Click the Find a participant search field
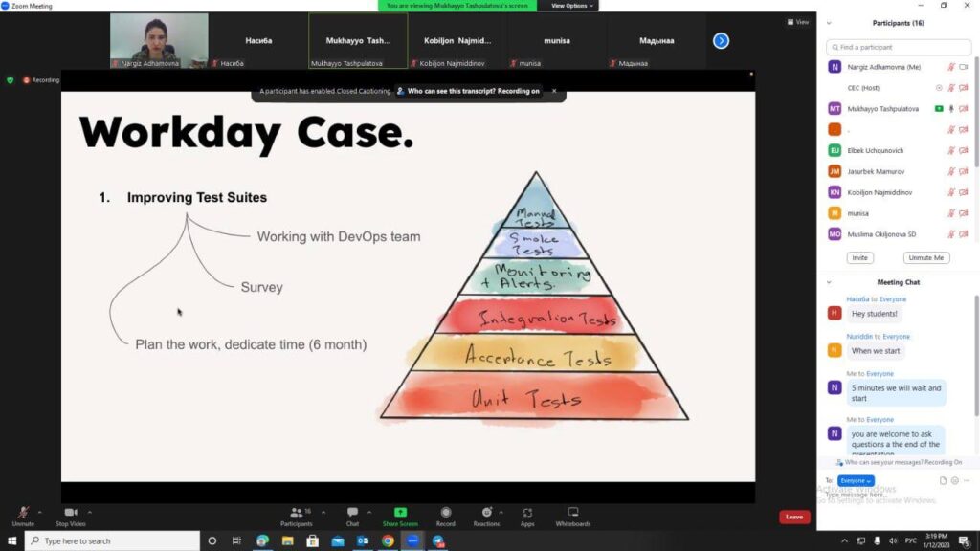This screenshot has height=551, width=980. 900,47
